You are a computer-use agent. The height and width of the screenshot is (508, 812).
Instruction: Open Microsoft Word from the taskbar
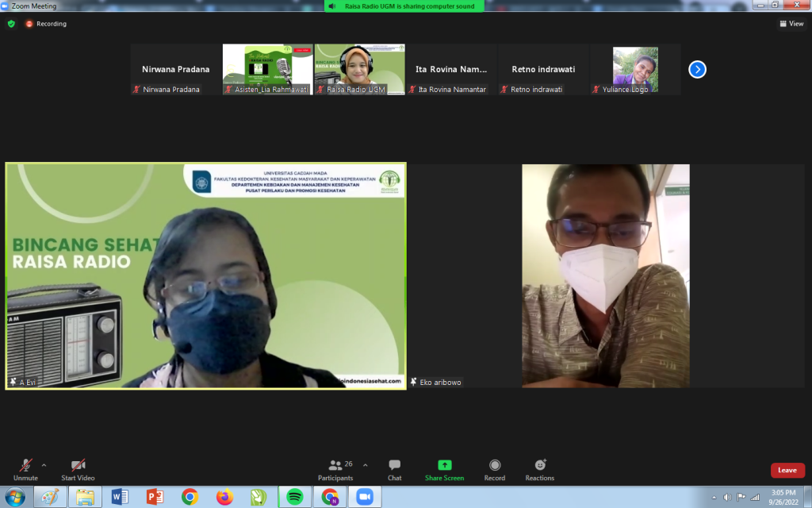click(120, 497)
